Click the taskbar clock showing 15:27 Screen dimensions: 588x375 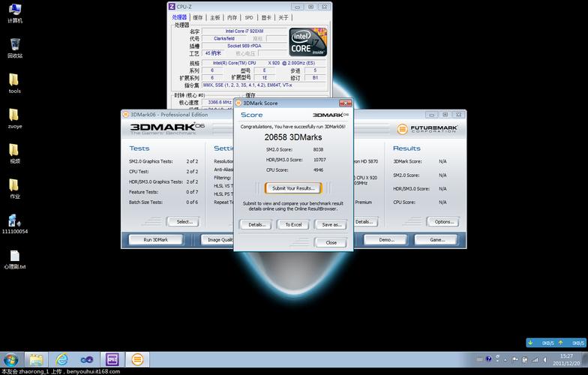(567, 360)
